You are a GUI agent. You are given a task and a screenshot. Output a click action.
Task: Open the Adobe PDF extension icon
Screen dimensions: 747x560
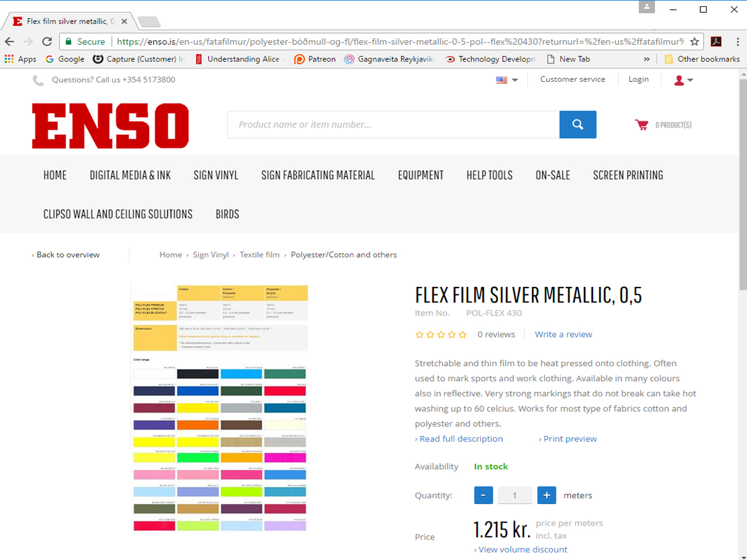[716, 41]
